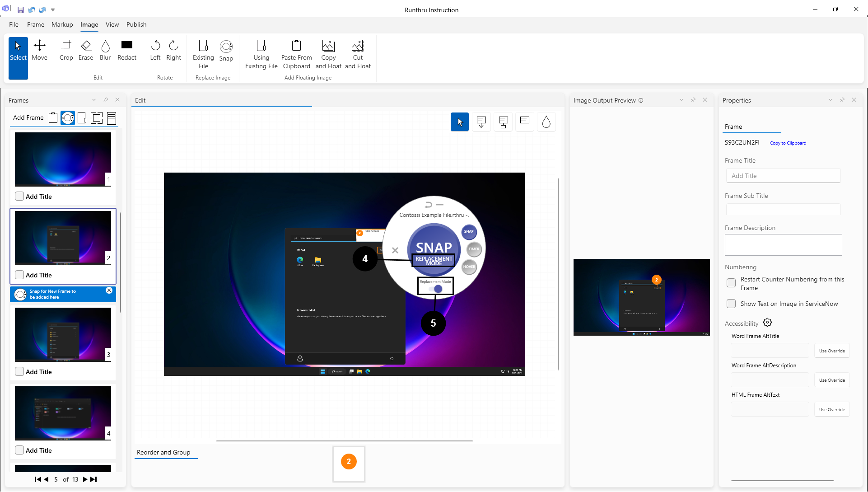Open Image Output Preview panel dropdown
Screen dimensions: 868x492
(x=681, y=100)
